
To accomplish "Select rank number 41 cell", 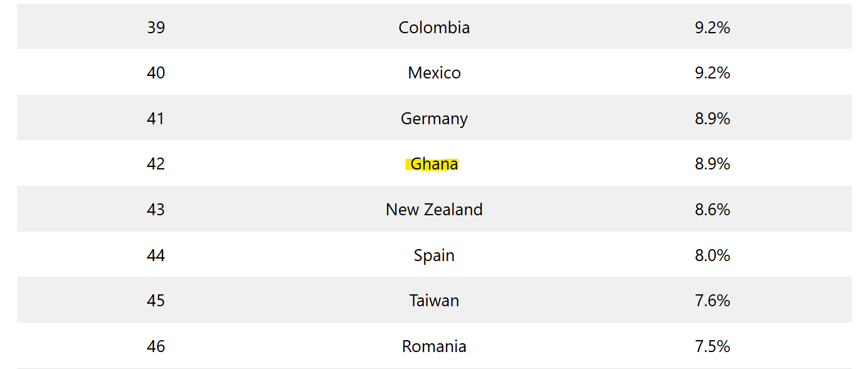I will tap(156, 119).
